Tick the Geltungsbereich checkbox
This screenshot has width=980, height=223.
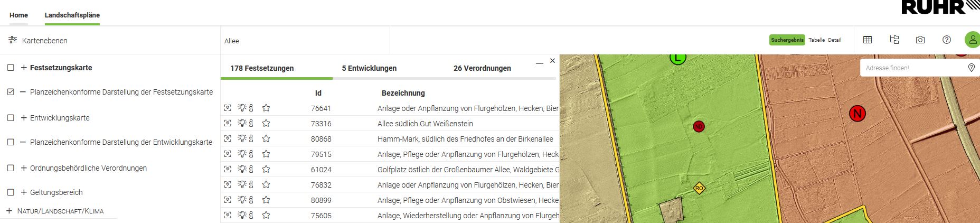11,192
